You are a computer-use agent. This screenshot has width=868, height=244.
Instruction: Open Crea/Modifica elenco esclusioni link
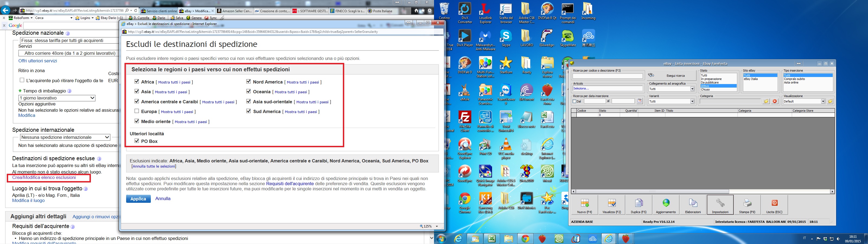(44, 178)
